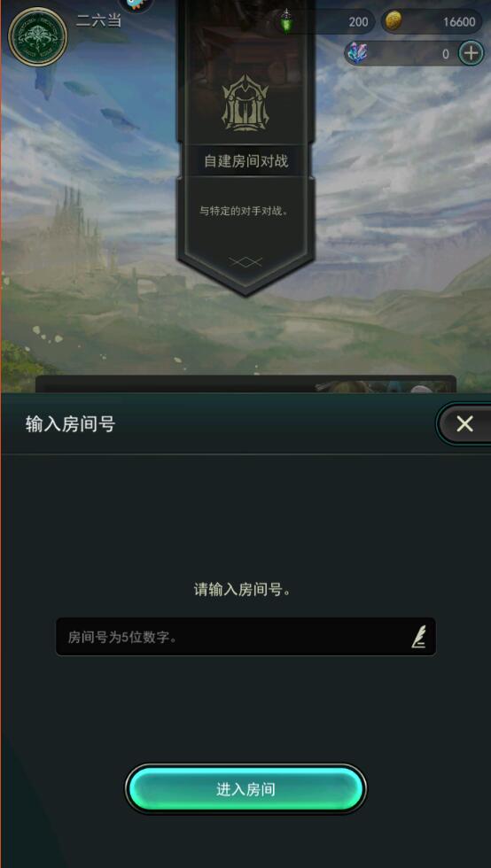Tap the 200 potion balance
Image resolution: width=491 pixels, height=868 pixels.
pos(358,22)
